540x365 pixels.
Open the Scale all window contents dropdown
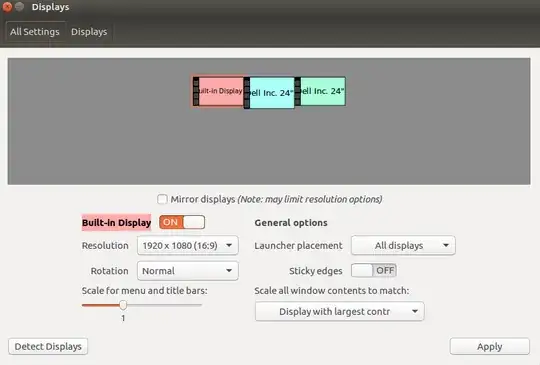pos(340,312)
